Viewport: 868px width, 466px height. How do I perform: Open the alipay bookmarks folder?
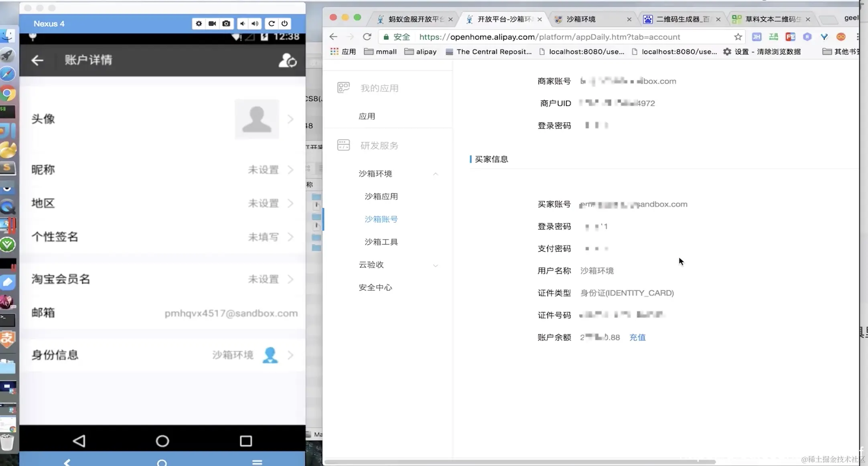[420, 52]
